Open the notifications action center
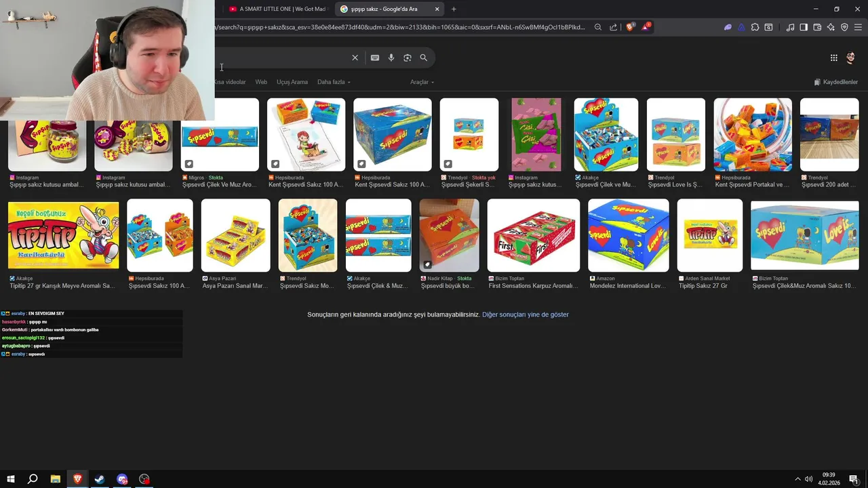This screenshot has width=868, height=488. (854, 479)
